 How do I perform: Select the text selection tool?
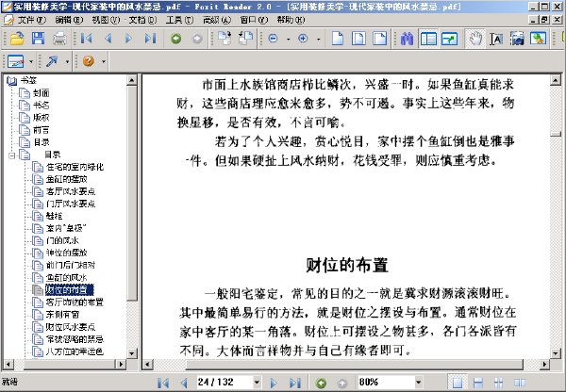click(496, 39)
